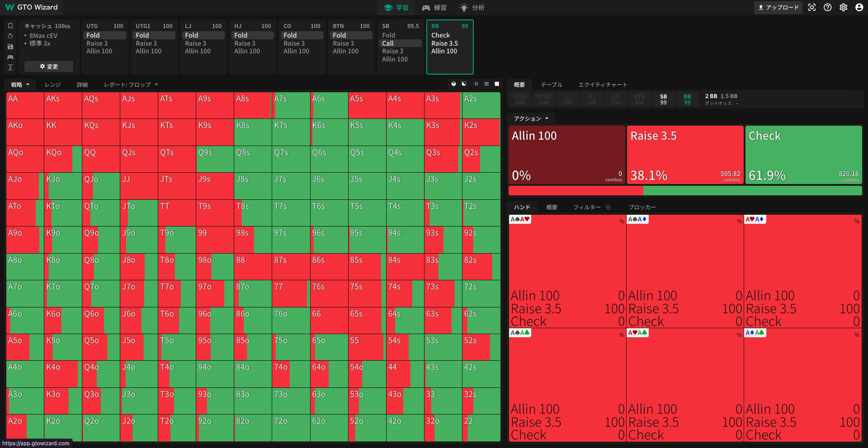Click the BB 99 position chip
The image size is (868, 448).
(x=687, y=99)
